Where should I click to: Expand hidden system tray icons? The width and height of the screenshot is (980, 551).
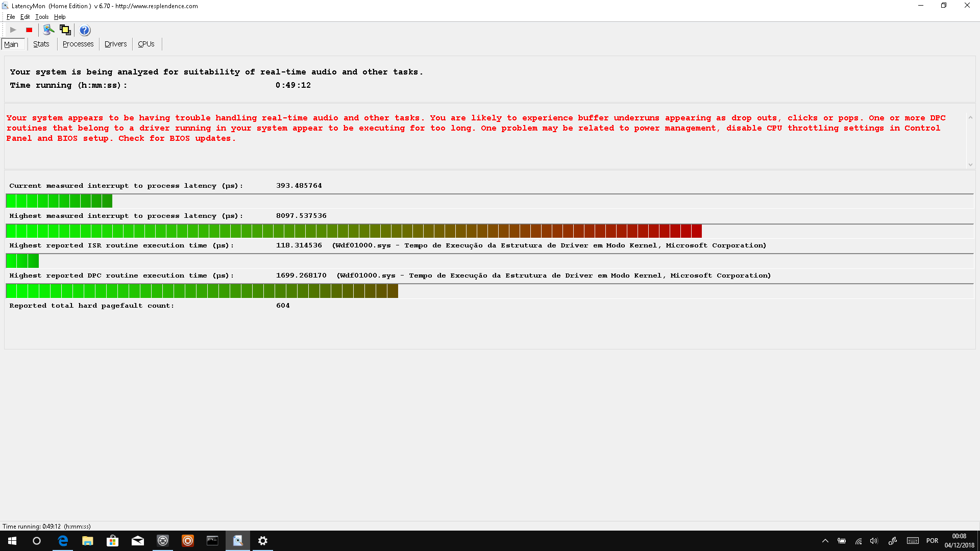[825, 541]
